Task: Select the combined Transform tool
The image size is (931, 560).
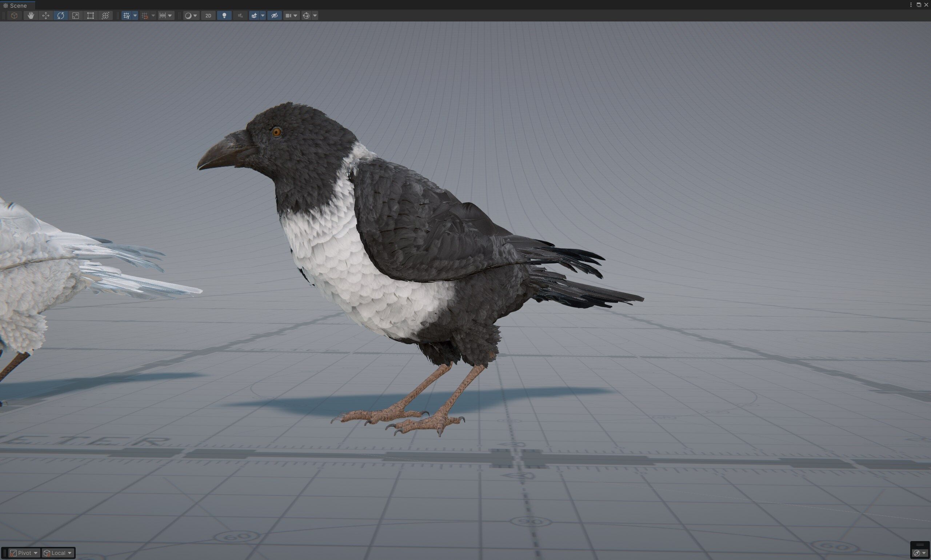Action: point(106,16)
